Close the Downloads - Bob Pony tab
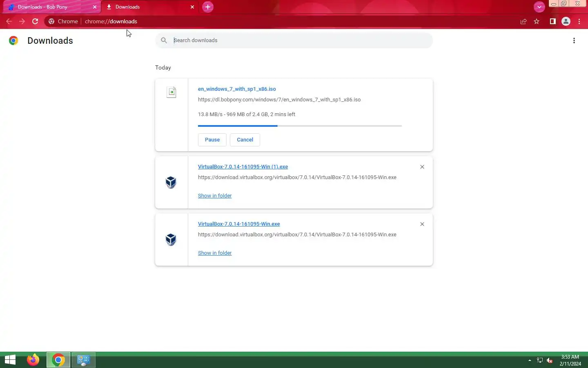Image resolution: width=588 pixels, height=368 pixels. pyautogui.click(x=94, y=7)
